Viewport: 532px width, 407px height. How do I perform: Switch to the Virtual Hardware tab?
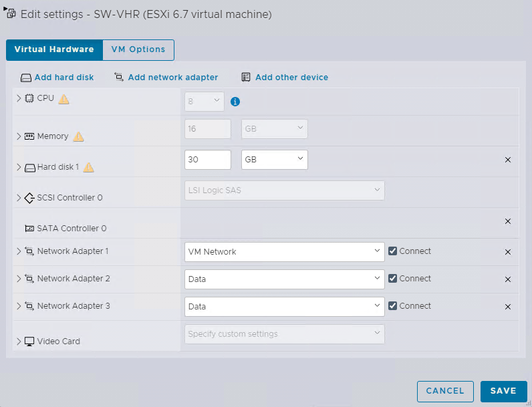click(54, 50)
